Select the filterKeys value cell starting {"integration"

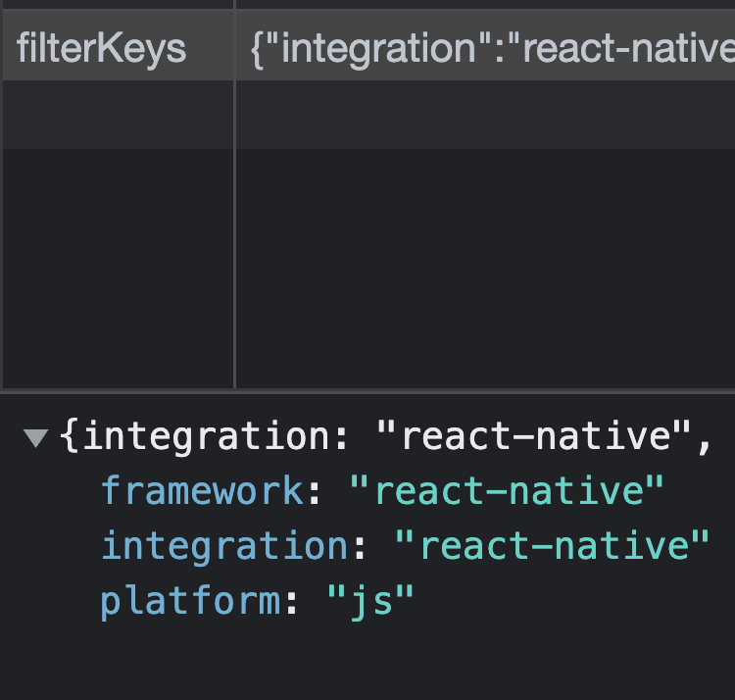[x=485, y=45]
